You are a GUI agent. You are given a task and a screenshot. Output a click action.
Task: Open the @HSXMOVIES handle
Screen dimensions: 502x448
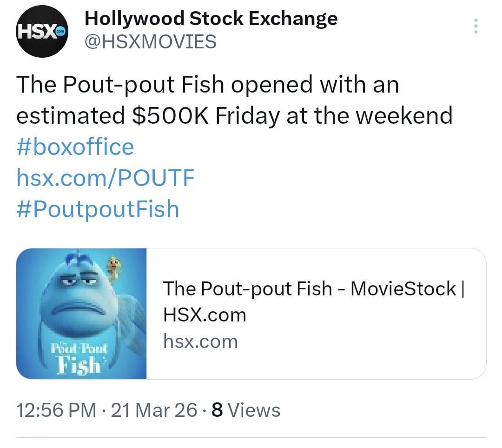tap(150, 42)
